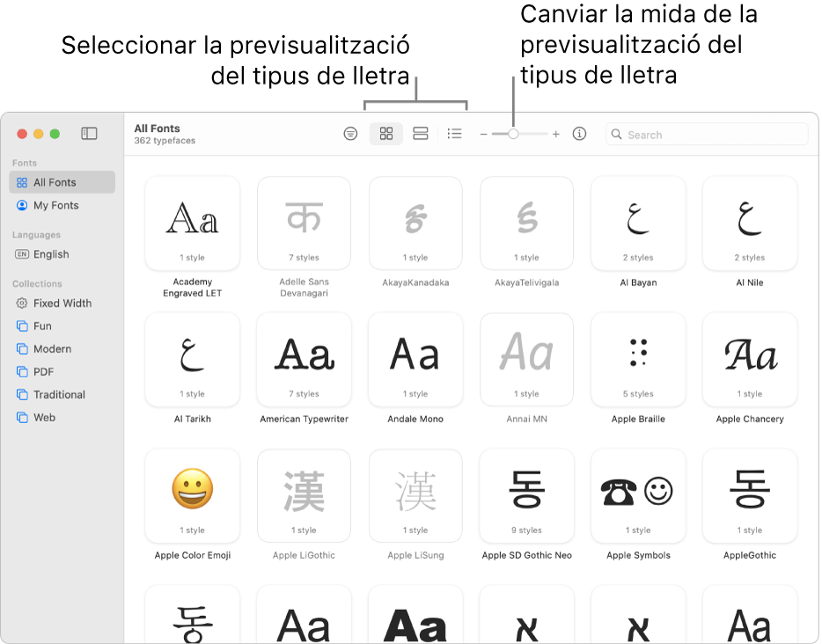The width and height of the screenshot is (822, 644).
Task: Select All Fonts in the sidebar
Action: [x=62, y=182]
